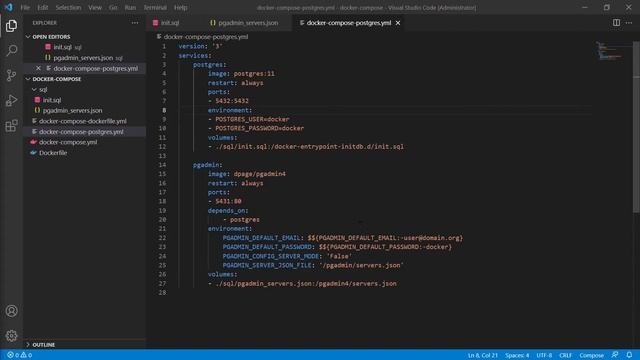Screen dimensions: 640x360
Task: Click the code minimap preview
Action: (x=609, y=50)
